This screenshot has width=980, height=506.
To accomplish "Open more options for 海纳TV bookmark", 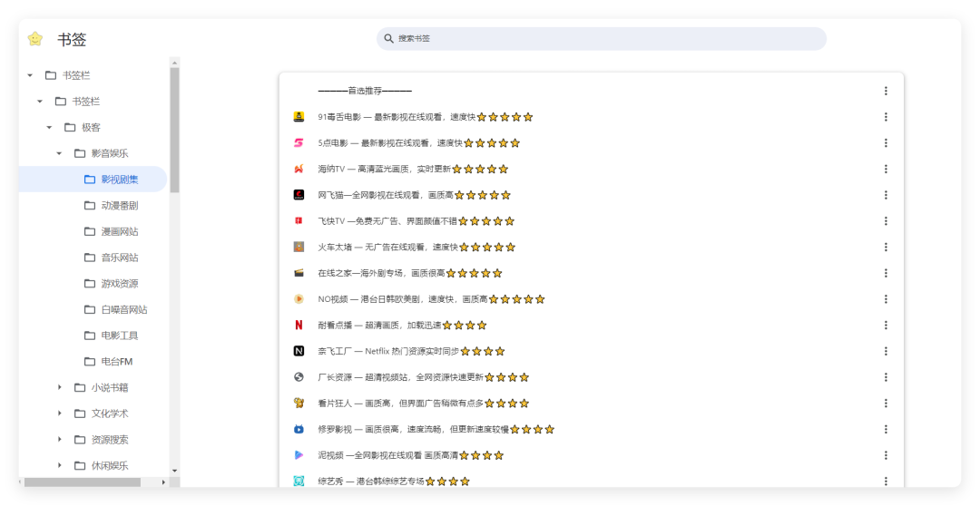I will coord(886,169).
